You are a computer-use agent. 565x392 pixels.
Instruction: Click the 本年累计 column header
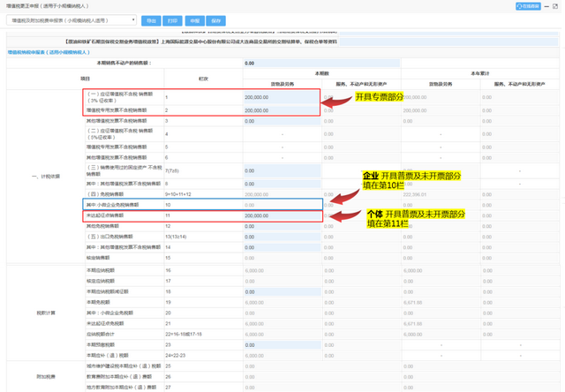pos(480,73)
